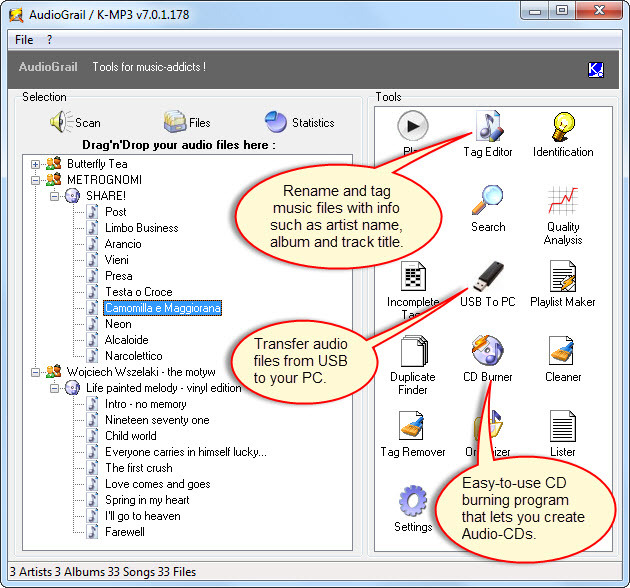The width and height of the screenshot is (630, 588).
Task: Collapse the Life painted melody album
Action: 55,388
